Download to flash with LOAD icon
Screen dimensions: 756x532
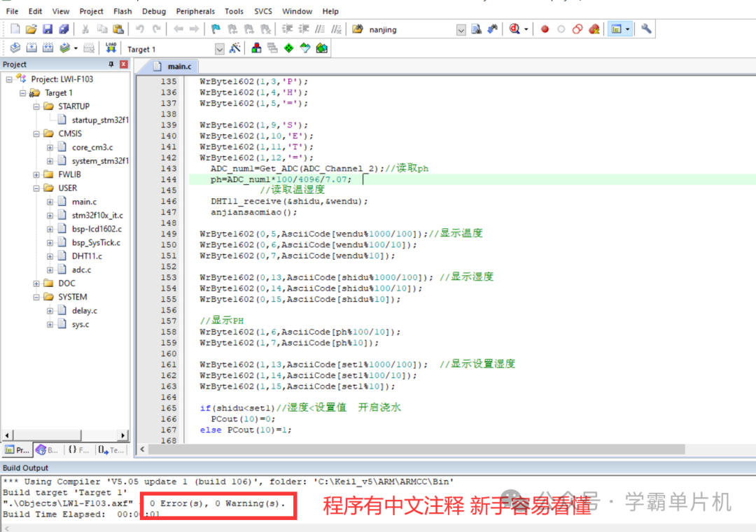111,48
